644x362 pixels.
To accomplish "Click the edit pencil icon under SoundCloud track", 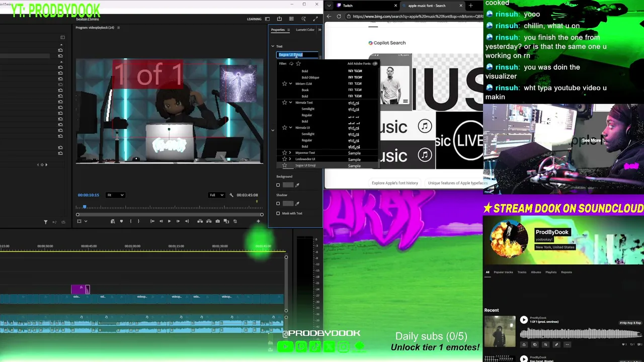I will (x=556, y=344).
